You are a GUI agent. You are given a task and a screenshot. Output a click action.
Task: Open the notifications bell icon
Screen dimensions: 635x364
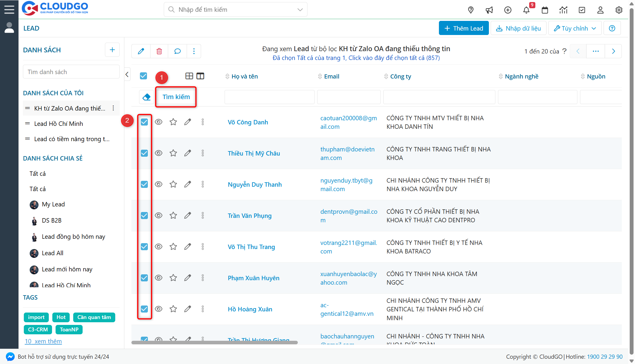click(x=526, y=10)
